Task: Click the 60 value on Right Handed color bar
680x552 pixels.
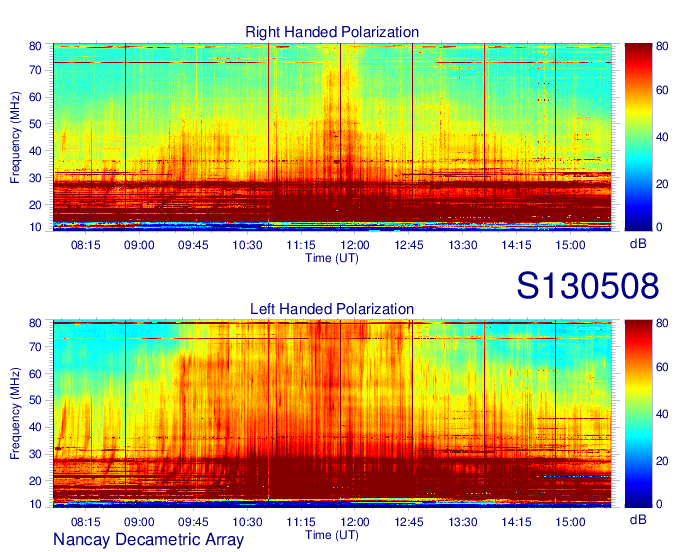Action: pos(662,90)
